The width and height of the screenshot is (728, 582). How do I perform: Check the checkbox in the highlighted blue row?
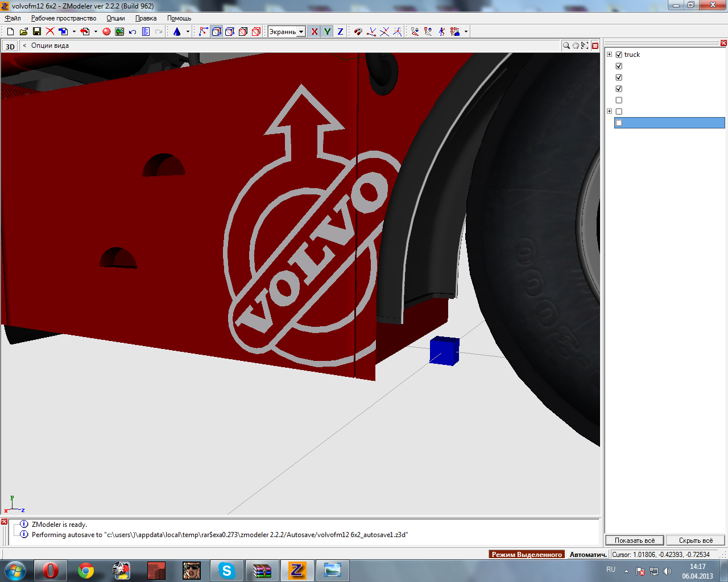click(x=619, y=123)
